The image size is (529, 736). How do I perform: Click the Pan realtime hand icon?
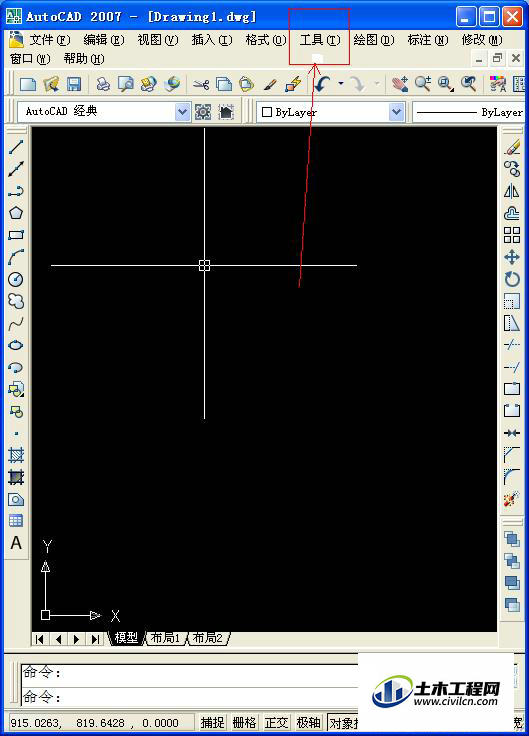(399, 84)
